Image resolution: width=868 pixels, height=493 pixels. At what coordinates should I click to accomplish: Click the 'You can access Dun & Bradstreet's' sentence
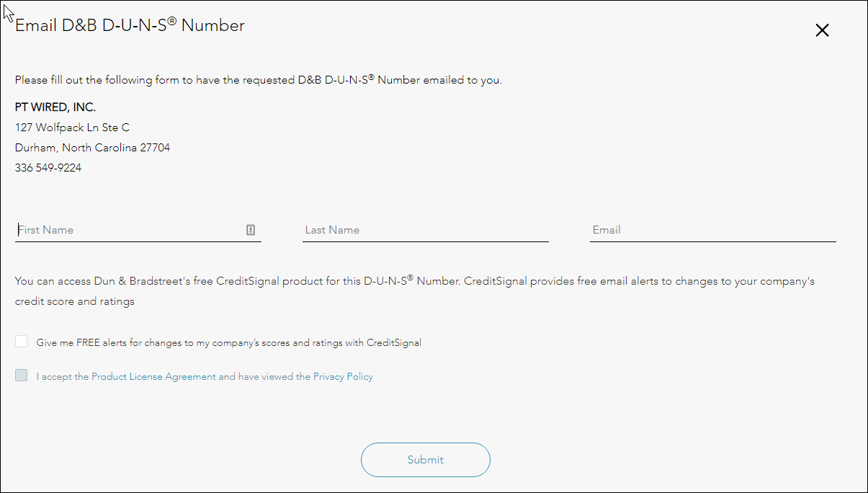pyautogui.click(x=414, y=281)
